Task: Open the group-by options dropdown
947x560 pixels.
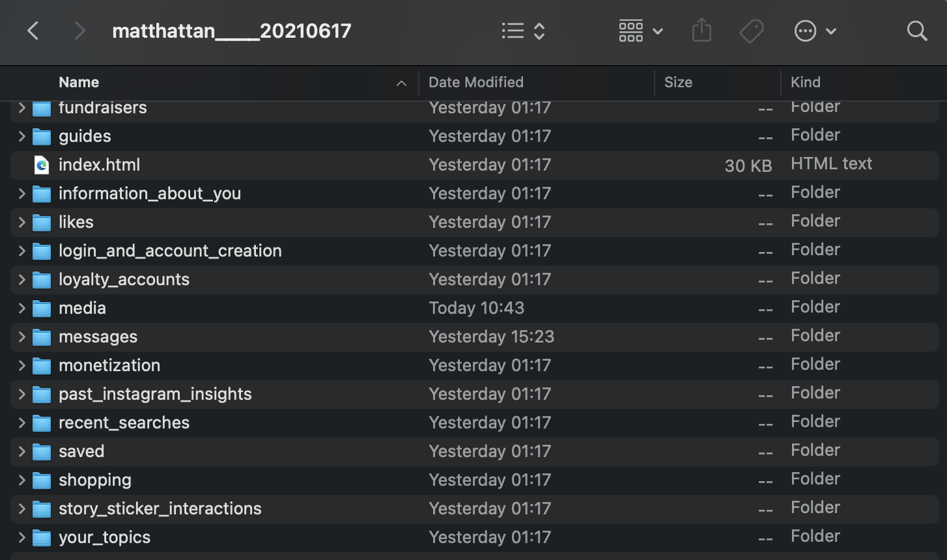Action: 640,31
